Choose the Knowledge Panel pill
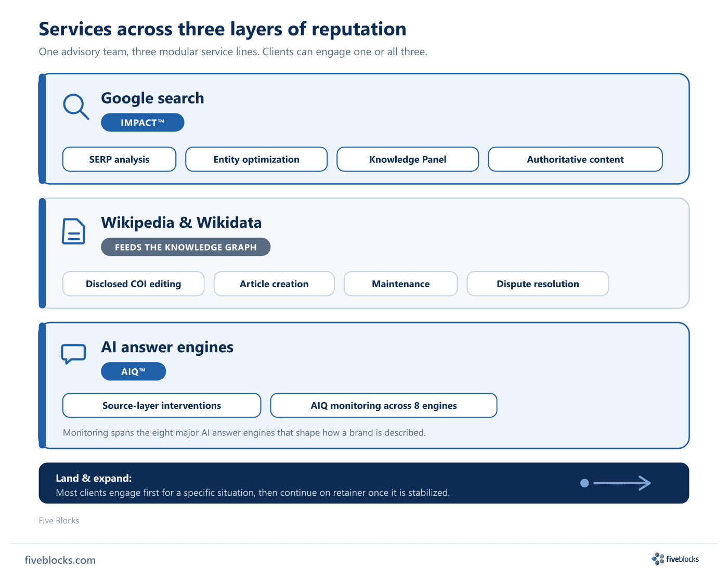 (408, 159)
